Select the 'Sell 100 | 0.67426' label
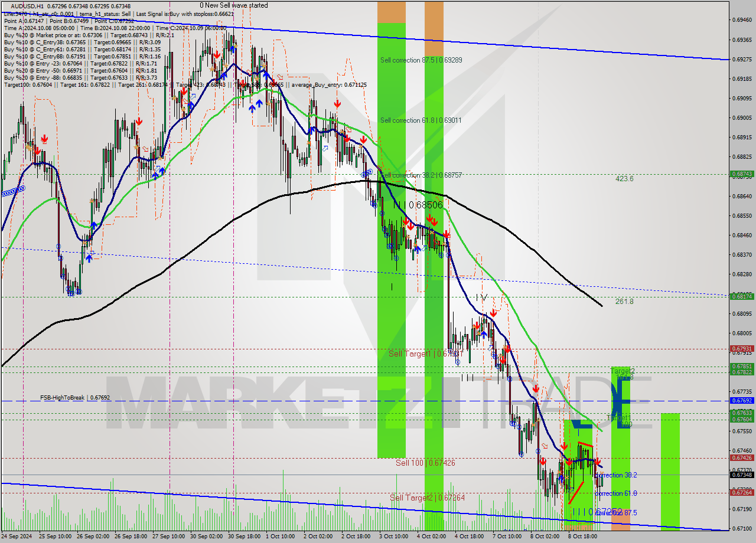756x543 pixels. pos(425,463)
